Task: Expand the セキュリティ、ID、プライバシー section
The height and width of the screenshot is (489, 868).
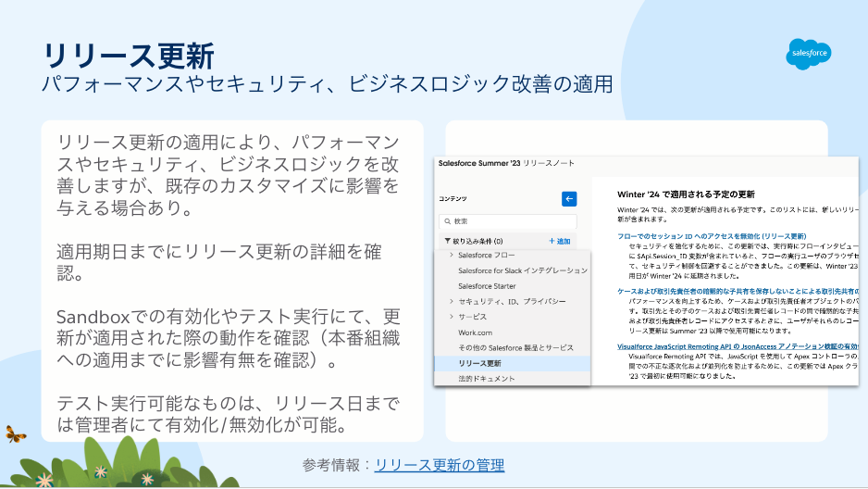Action: 452,301
